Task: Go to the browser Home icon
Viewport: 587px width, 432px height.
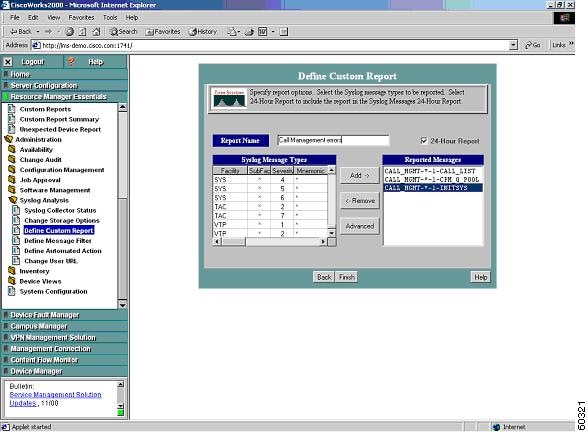Action: pyautogui.click(x=96, y=32)
